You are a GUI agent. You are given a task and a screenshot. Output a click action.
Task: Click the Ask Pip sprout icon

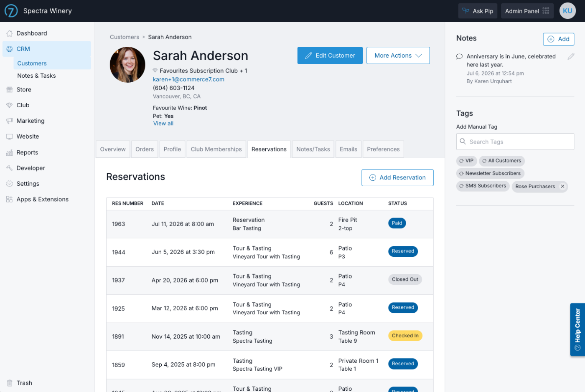(x=465, y=11)
